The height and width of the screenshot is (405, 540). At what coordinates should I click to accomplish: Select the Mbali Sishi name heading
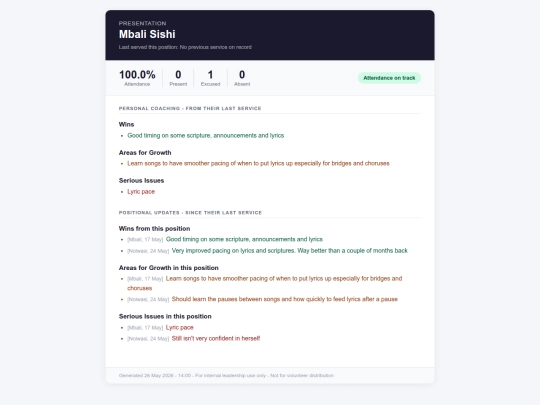(147, 34)
